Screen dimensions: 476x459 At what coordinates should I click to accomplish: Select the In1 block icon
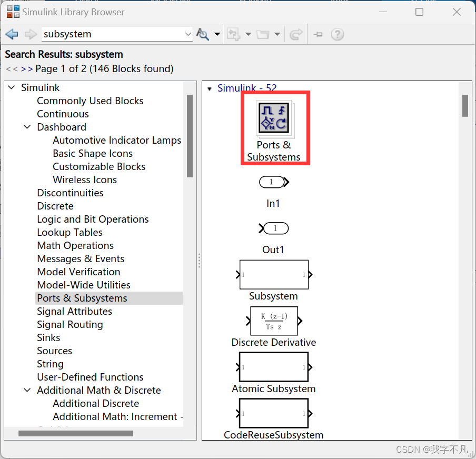[274, 182]
